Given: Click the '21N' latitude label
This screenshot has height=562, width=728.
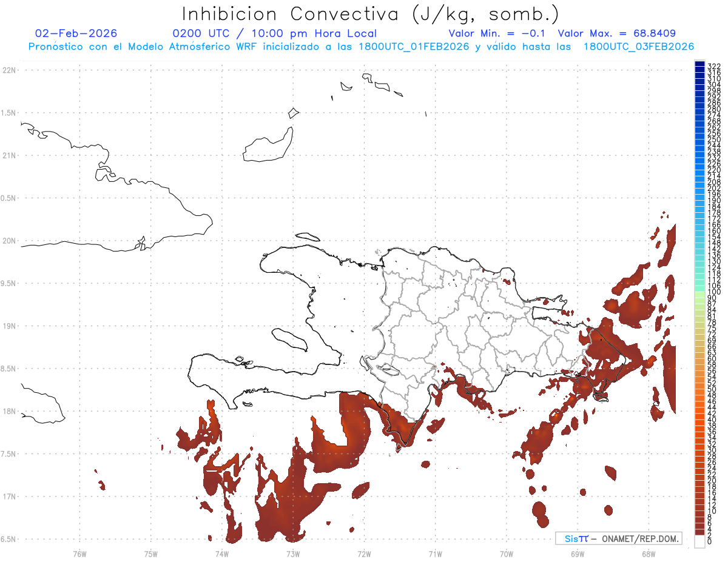Looking at the screenshot, I should click(x=8, y=155).
